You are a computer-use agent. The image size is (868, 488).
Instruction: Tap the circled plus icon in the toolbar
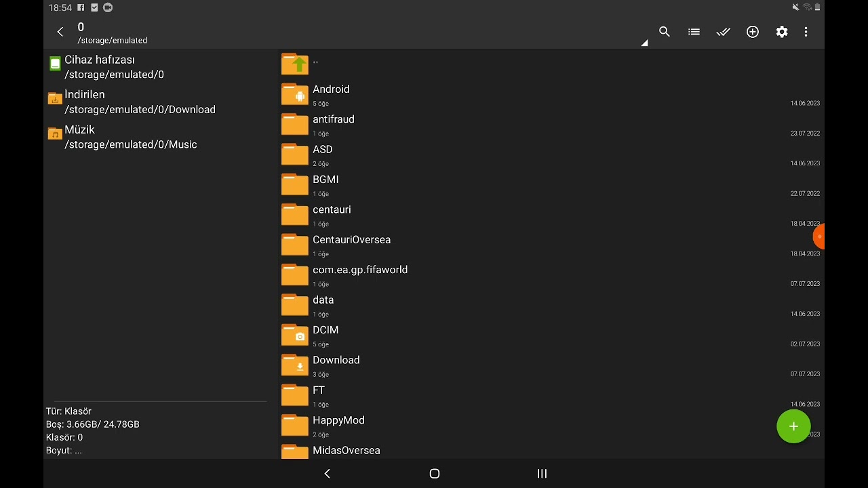pyautogui.click(x=753, y=32)
